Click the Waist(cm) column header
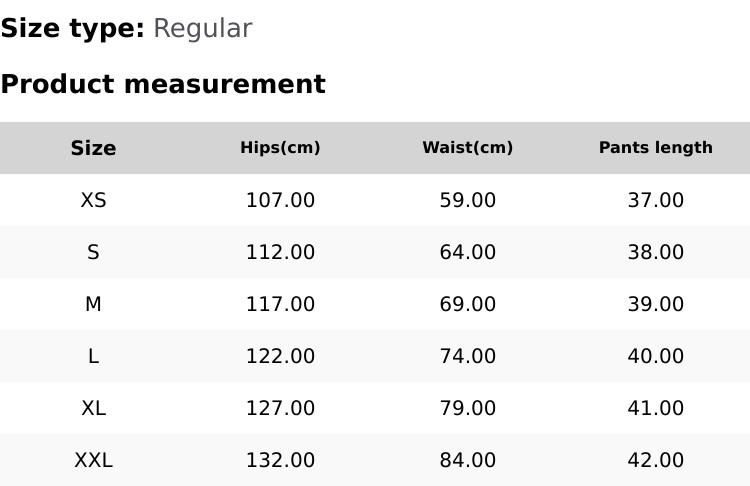Image resolution: width=750 pixels, height=486 pixels. 467,148
